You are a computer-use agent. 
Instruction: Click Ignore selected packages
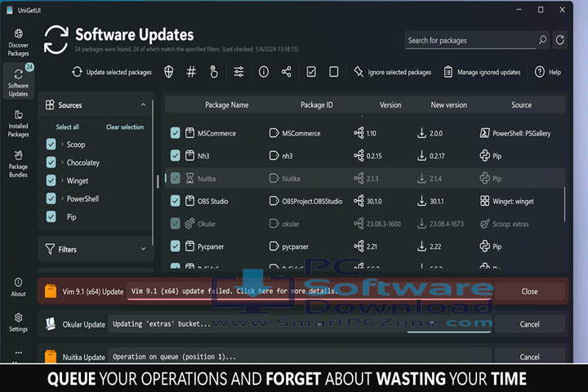point(392,72)
